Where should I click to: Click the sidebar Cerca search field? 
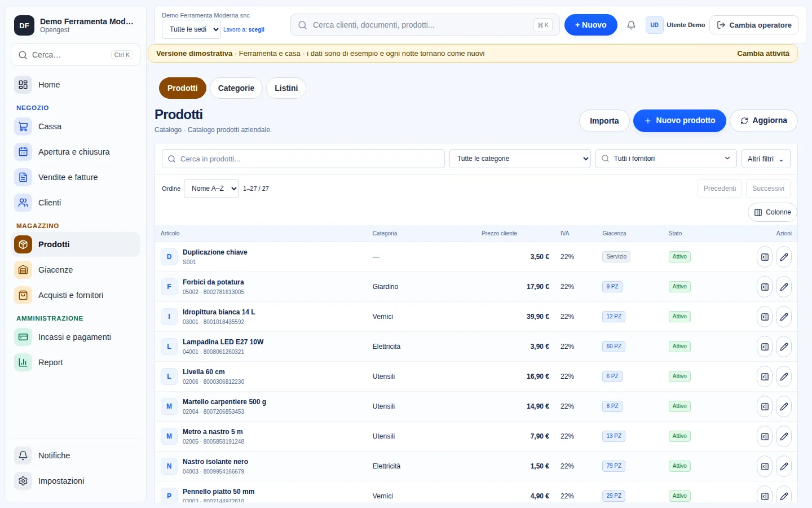pos(76,55)
